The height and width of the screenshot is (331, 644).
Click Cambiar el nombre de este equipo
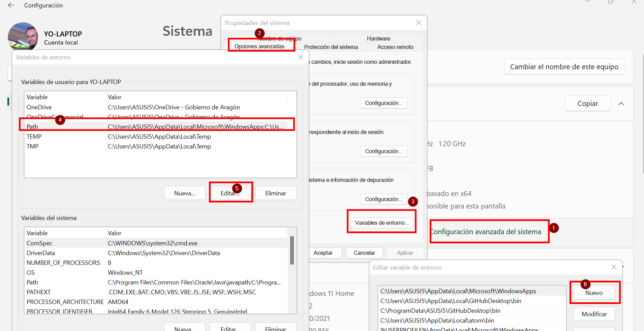(x=564, y=66)
